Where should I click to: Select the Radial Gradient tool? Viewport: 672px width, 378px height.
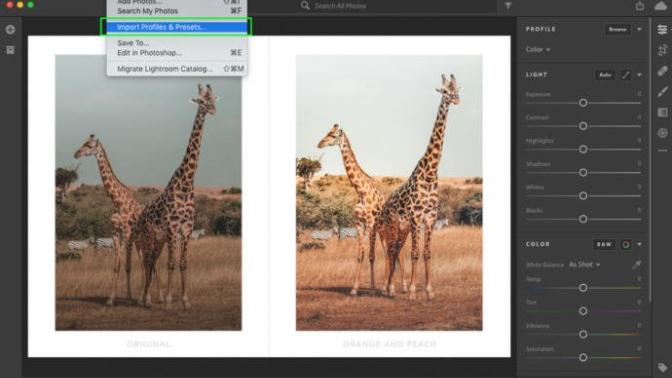coord(662,133)
